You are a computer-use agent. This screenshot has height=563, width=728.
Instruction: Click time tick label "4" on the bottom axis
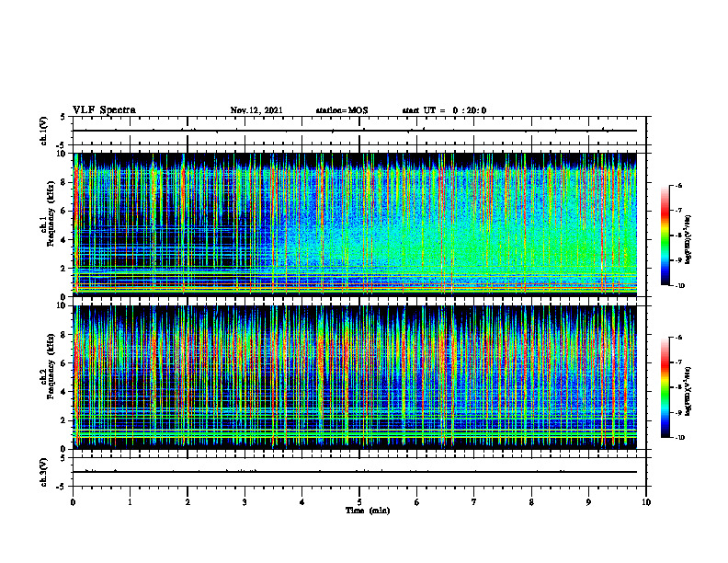[x=302, y=502]
